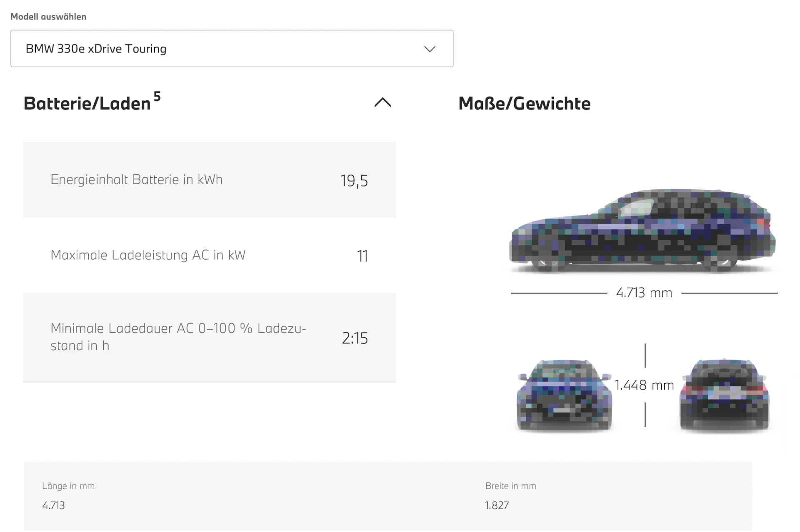
Task: Click the Modell auswählen label
Action: tap(48, 17)
